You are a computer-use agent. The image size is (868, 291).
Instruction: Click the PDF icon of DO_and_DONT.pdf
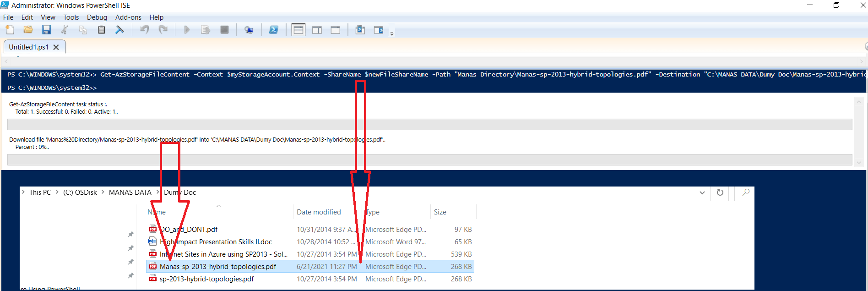152,229
